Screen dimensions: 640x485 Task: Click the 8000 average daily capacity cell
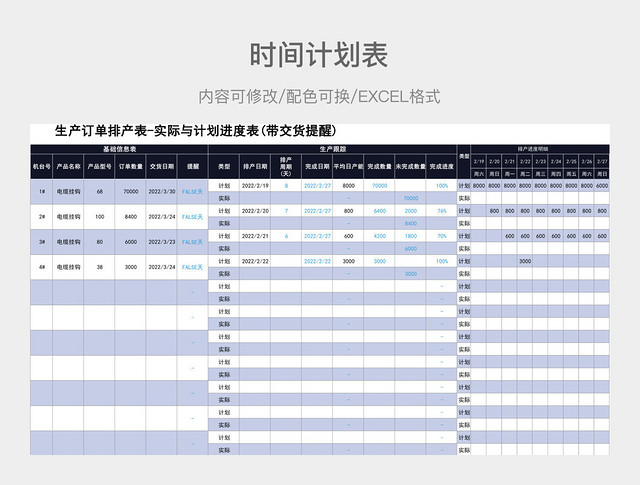pyautogui.click(x=348, y=186)
